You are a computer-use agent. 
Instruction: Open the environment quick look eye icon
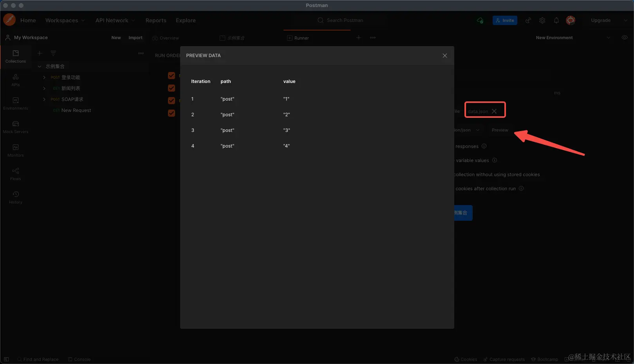pyautogui.click(x=625, y=38)
